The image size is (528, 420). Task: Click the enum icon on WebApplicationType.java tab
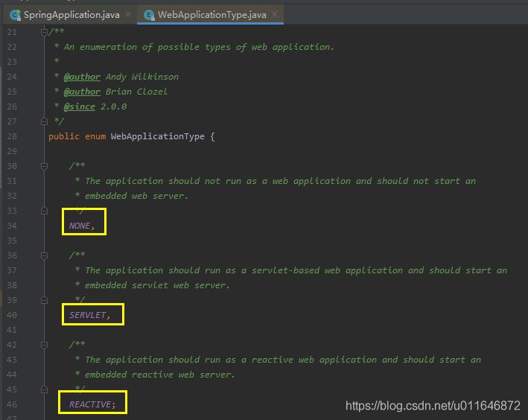tap(149, 15)
